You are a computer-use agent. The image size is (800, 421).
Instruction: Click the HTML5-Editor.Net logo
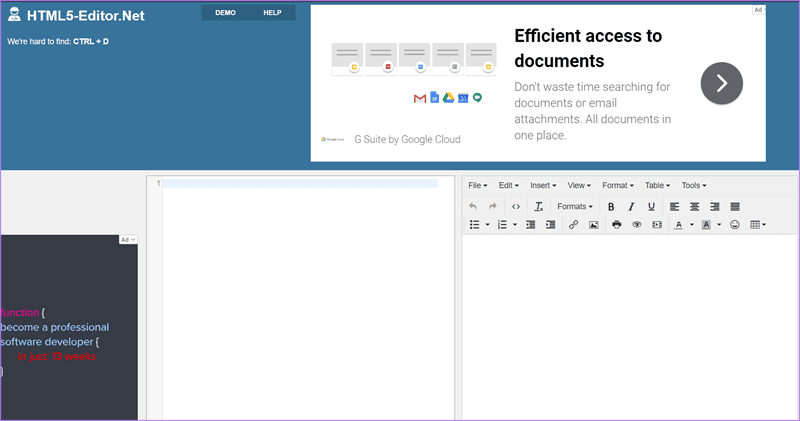[77, 15]
